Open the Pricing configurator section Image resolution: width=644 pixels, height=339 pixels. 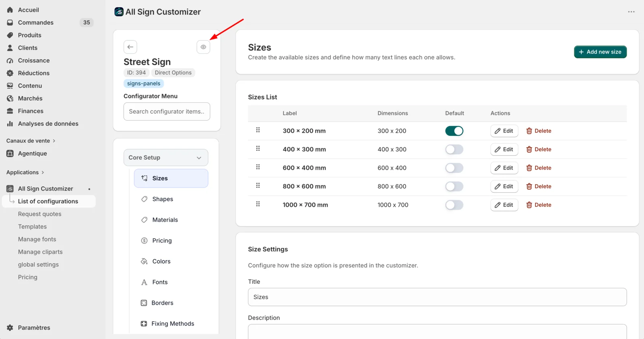click(x=171, y=241)
